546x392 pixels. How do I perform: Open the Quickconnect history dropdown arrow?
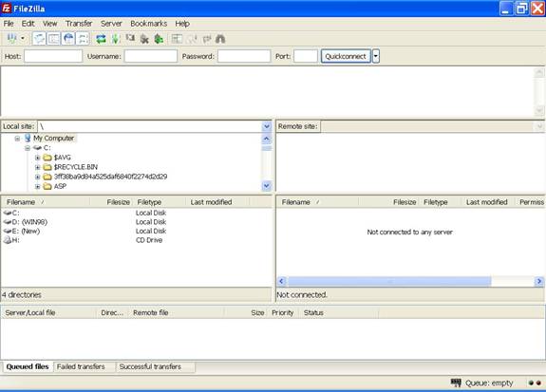point(375,56)
